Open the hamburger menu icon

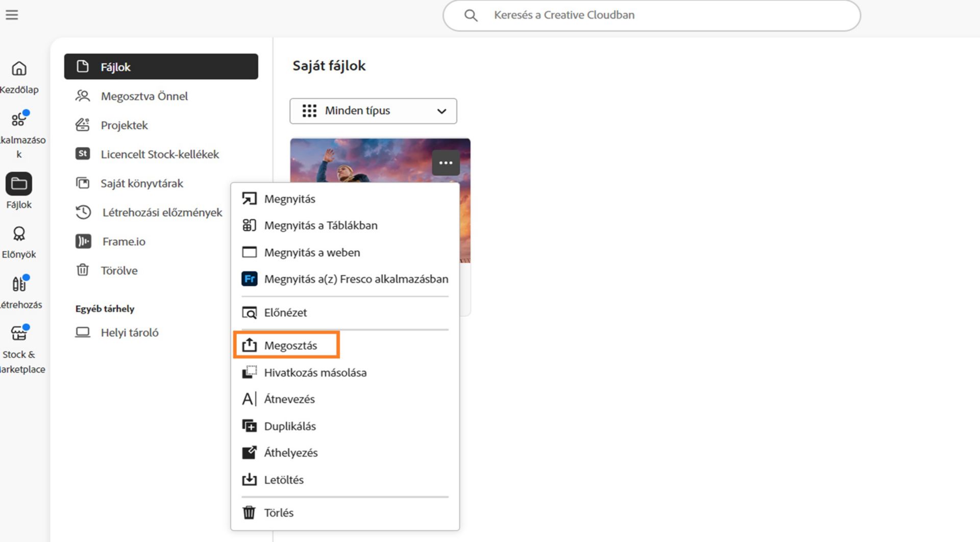click(x=12, y=15)
